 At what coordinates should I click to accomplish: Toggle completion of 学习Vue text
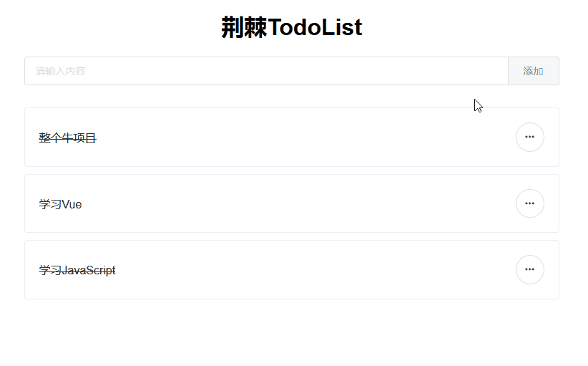[61, 204]
